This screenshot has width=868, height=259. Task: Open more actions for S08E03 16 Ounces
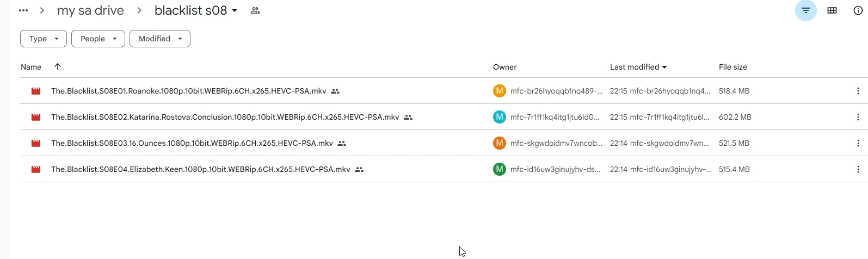(858, 143)
